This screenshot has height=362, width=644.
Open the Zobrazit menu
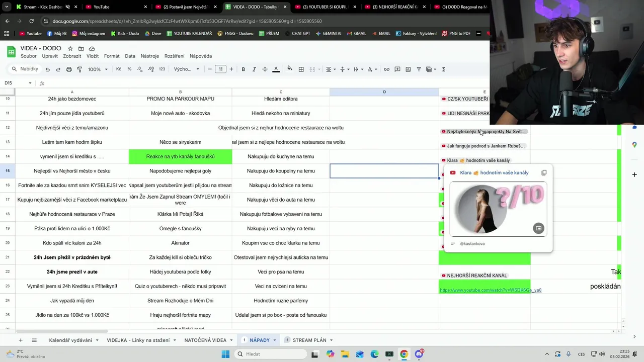[x=72, y=56]
